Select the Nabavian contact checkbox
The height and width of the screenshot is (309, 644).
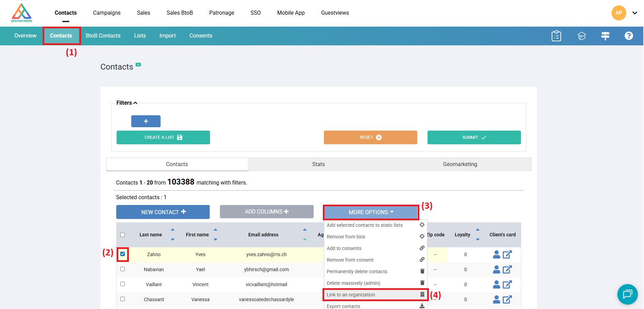click(x=123, y=269)
